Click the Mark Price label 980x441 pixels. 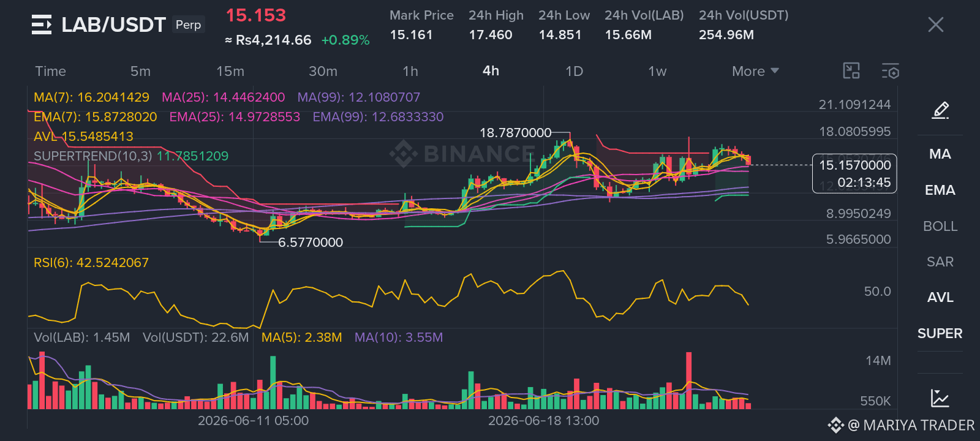click(421, 15)
